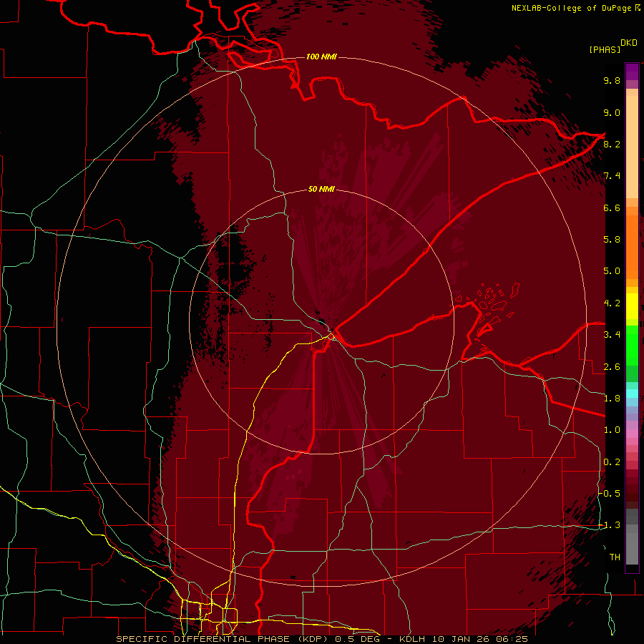
Task: Click the 0.2 value on color scale
Action: click(x=612, y=462)
